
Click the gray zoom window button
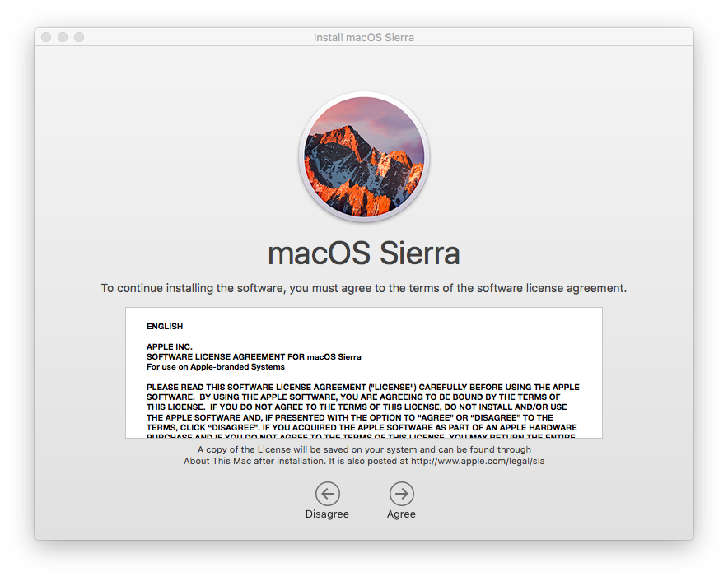tap(79, 37)
